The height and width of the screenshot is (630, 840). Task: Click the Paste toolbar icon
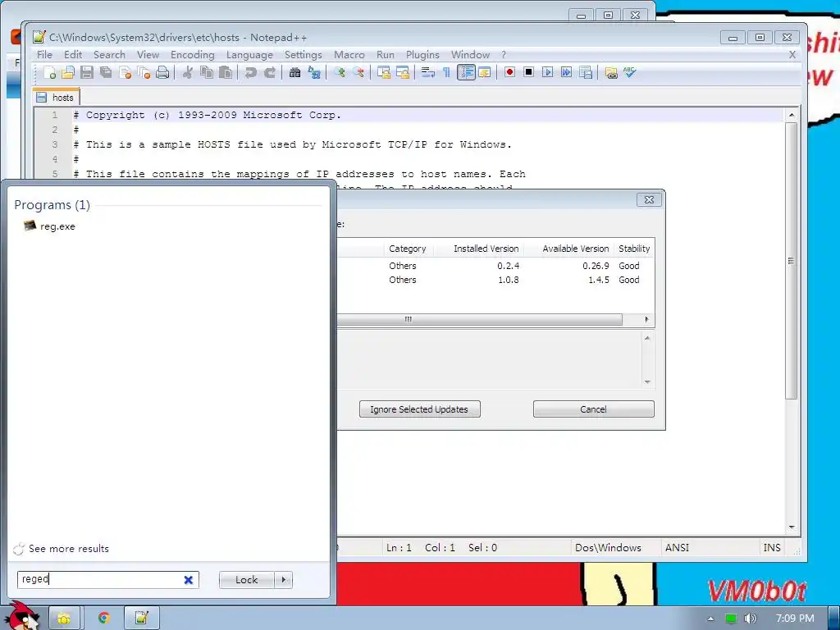226,72
